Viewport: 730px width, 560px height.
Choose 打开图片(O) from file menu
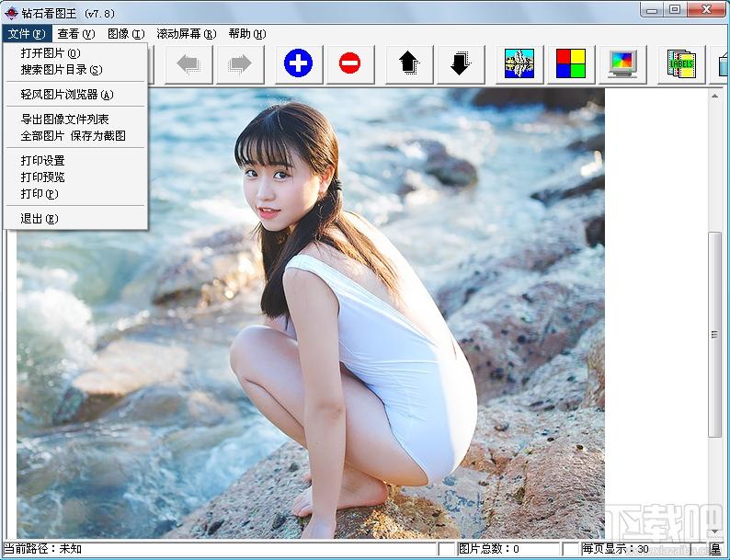point(75,53)
